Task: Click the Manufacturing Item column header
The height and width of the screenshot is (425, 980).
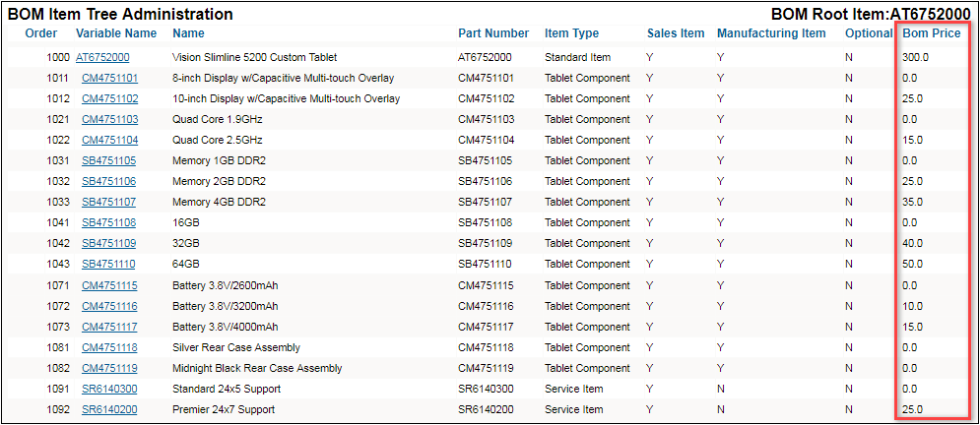Action: tap(771, 33)
